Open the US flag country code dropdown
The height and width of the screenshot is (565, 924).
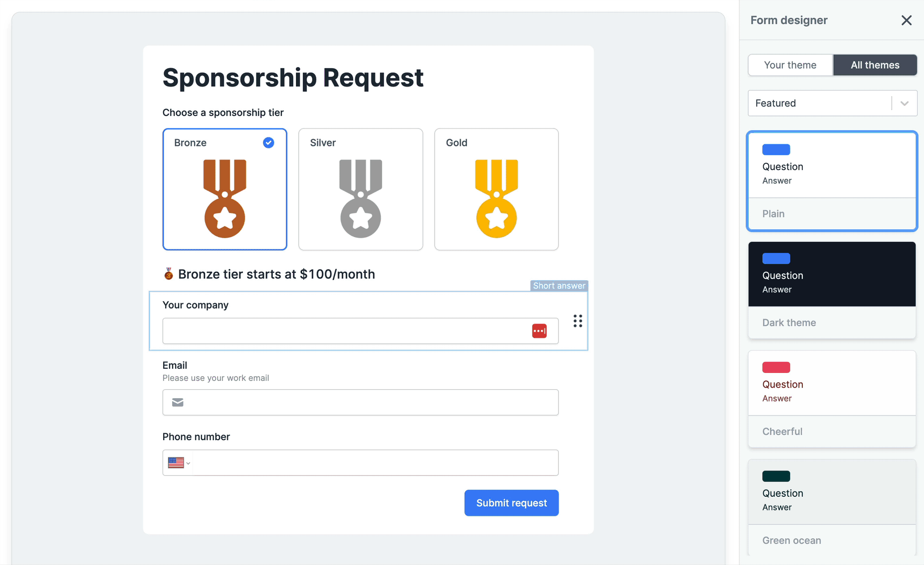[178, 463]
